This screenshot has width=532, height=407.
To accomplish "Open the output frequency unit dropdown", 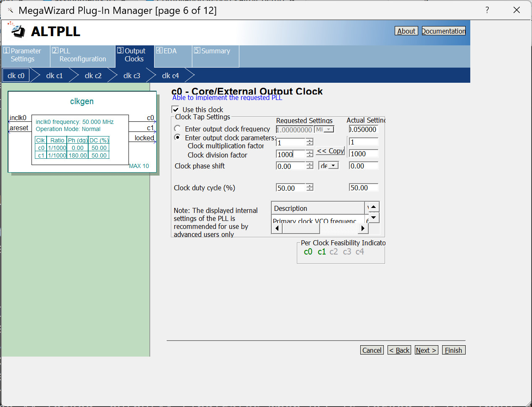I will pyautogui.click(x=324, y=129).
